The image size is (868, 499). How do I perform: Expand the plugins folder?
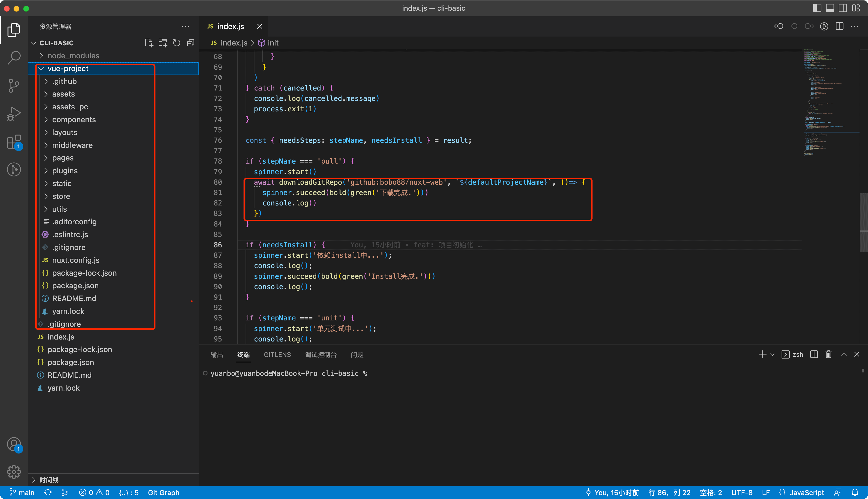click(113, 171)
